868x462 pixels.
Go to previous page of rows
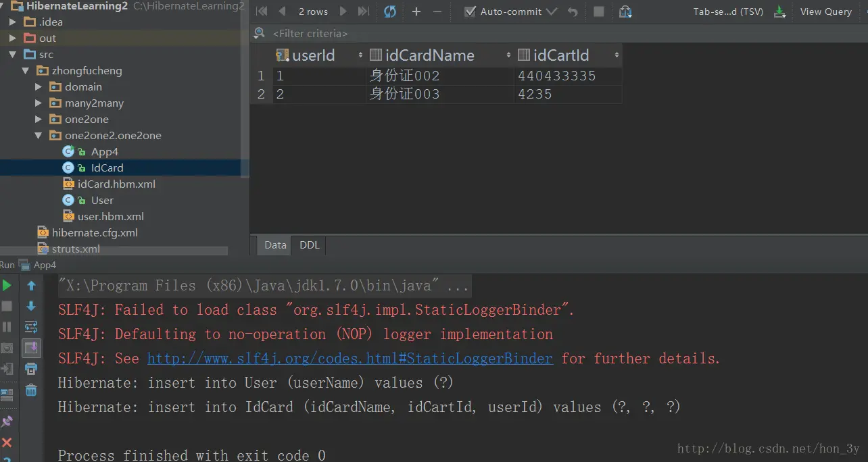pyautogui.click(x=282, y=11)
